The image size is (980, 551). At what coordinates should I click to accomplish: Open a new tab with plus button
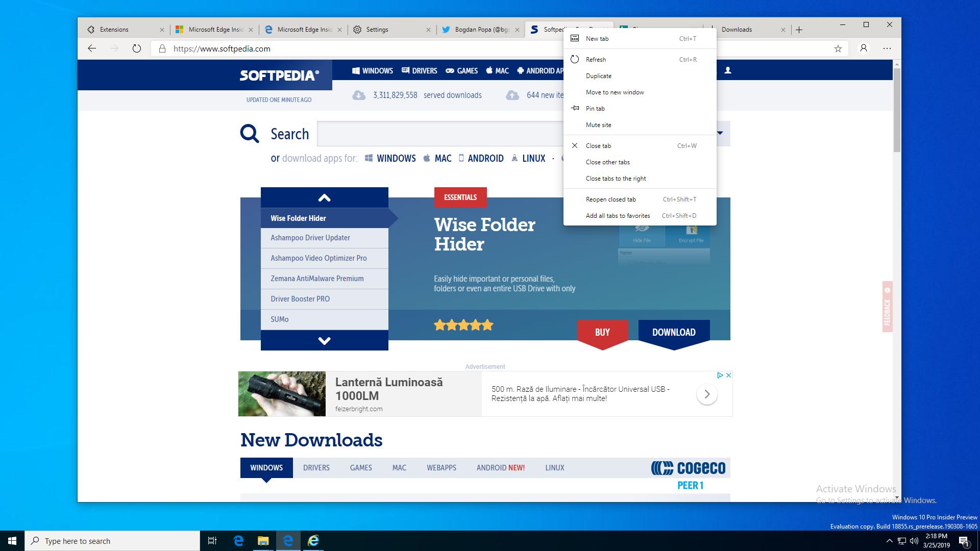click(799, 30)
